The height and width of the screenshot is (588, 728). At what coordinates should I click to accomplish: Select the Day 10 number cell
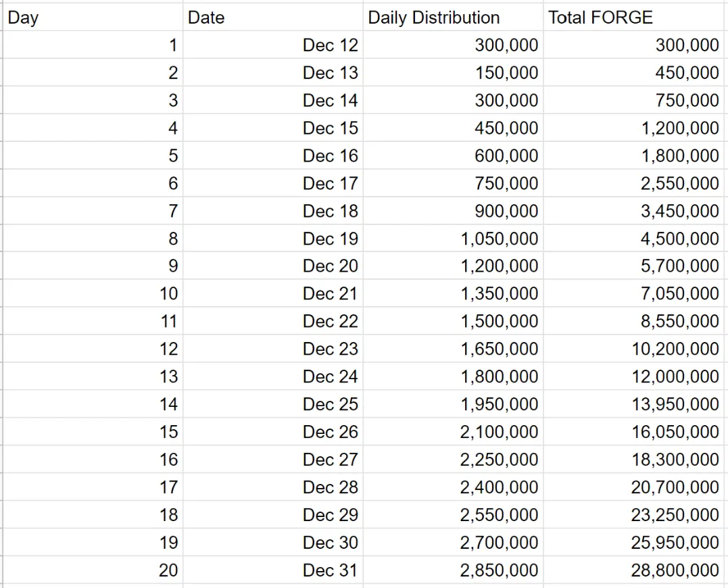pos(93,293)
